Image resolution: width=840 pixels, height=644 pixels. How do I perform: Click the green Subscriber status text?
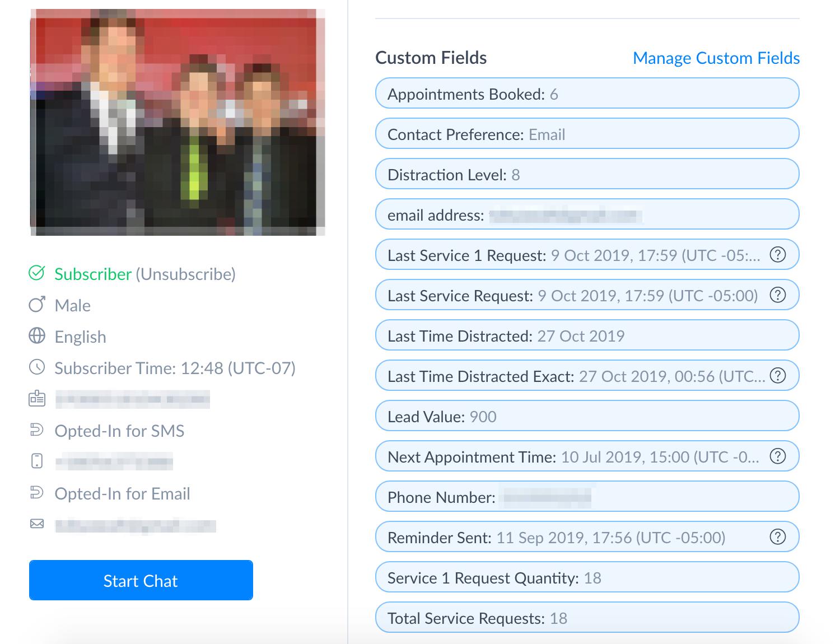pos(93,274)
